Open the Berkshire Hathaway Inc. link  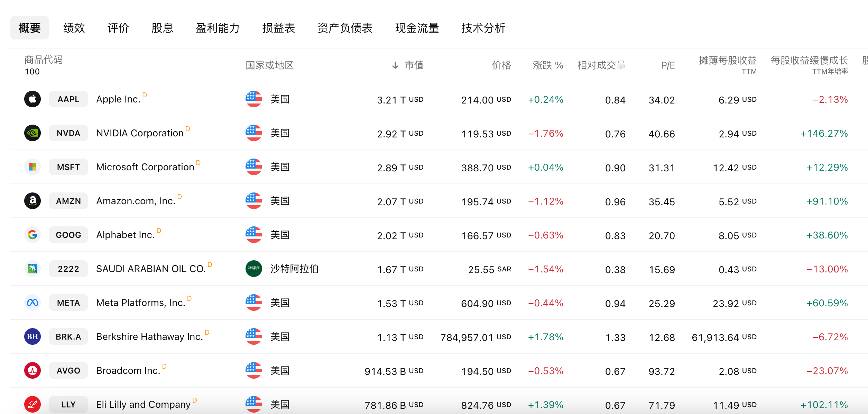pos(149,337)
